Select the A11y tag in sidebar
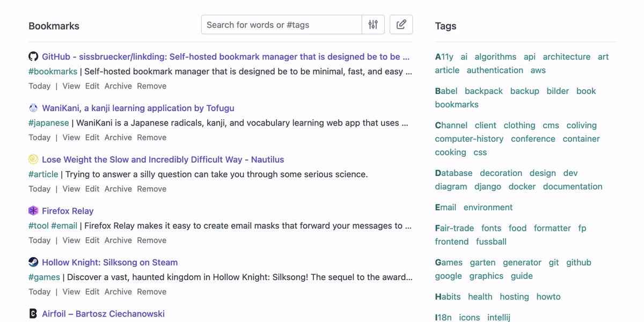Image resolution: width=644 pixels, height=322 pixels. click(x=444, y=57)
